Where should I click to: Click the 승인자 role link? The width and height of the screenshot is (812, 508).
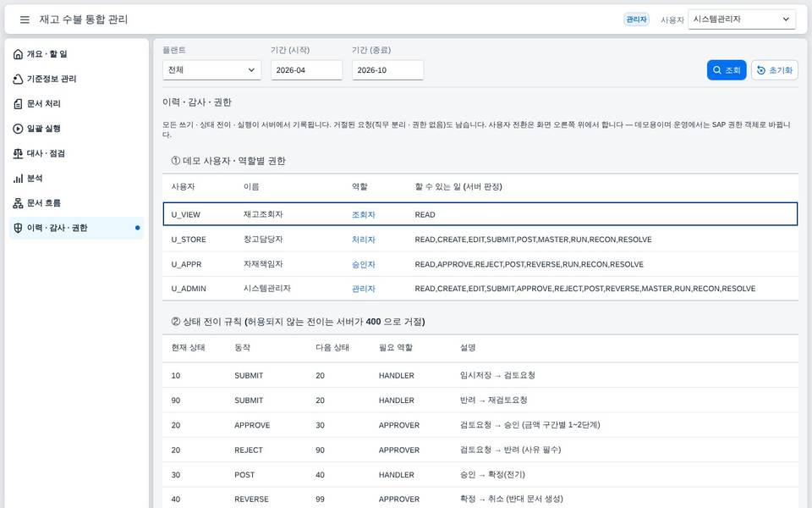[363, 264]
